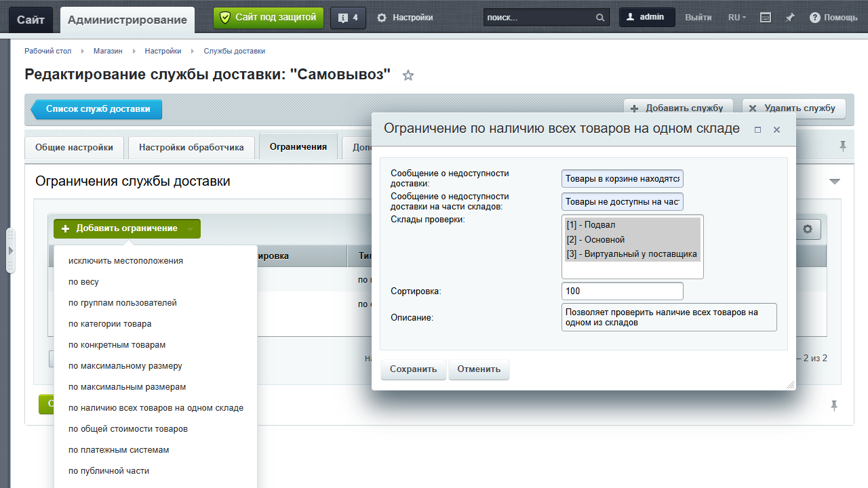868x488 pixels.
Task: Expand the left side menu handle
Action: [10, 251]
